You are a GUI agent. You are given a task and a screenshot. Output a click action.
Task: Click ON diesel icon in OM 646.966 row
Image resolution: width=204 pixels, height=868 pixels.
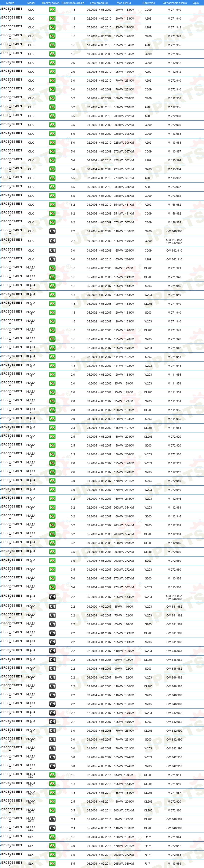click(x=52, y=231)
